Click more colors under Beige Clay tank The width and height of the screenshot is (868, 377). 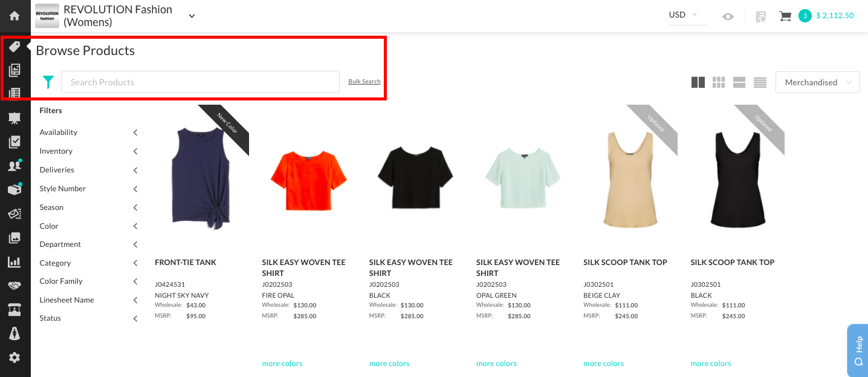tap(603, 364)
